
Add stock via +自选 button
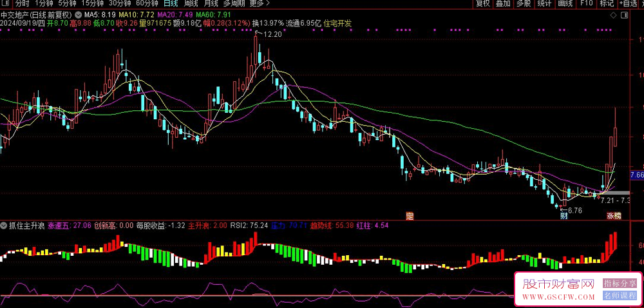(x=629, y=4)
